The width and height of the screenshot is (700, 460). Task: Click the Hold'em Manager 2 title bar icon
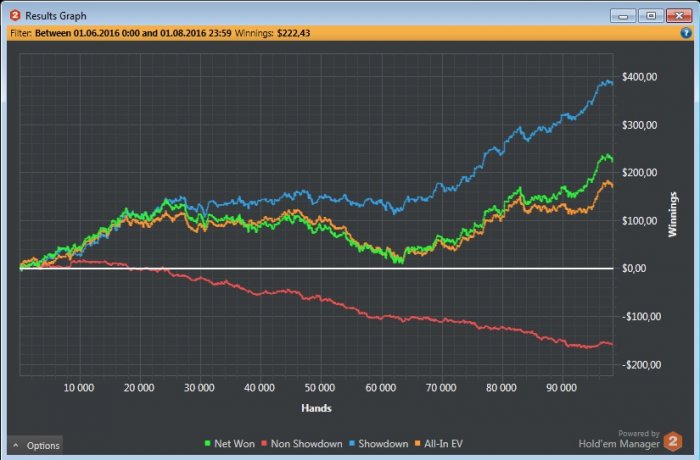[15, 16]
